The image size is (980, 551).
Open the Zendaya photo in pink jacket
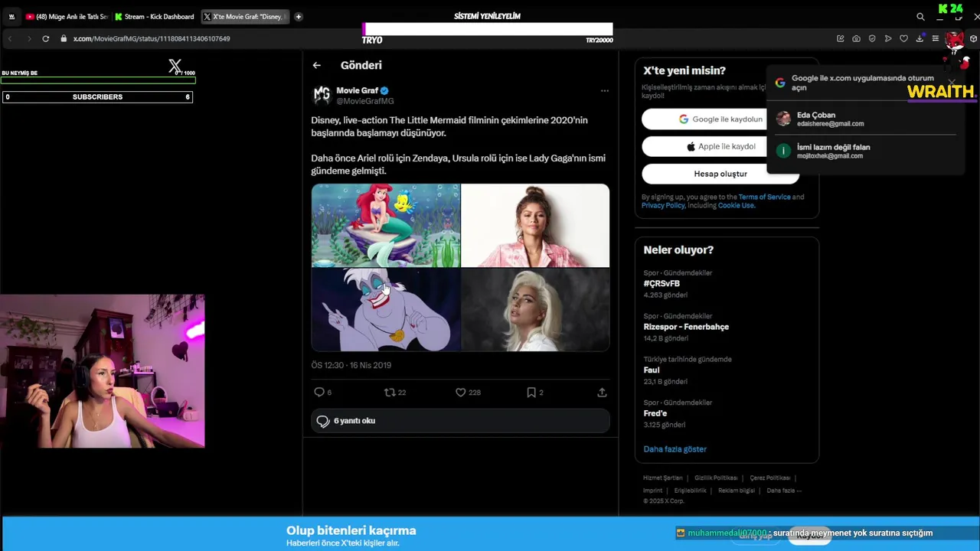[x=535, y=226]
